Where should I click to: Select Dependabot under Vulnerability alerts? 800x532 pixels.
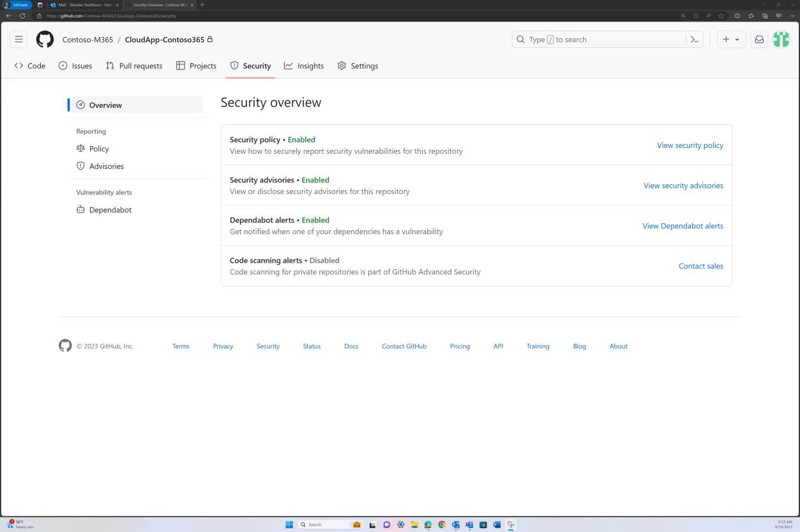click(x=110, y=209)
